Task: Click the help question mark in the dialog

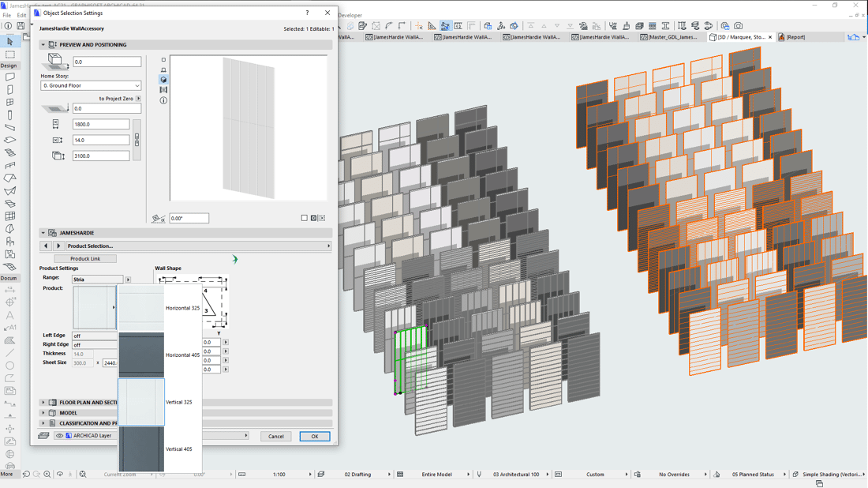Action: (307, 13)
